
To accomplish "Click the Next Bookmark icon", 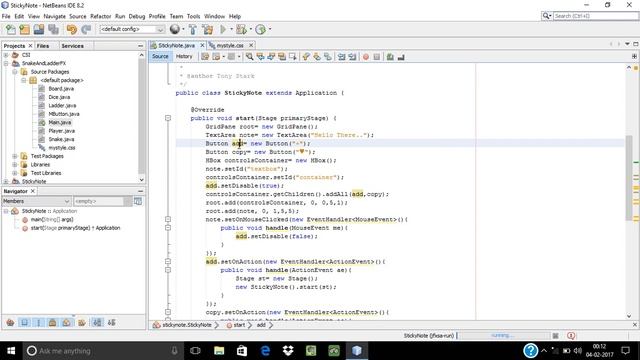I will pyautogui.click(x=317, y=57).
